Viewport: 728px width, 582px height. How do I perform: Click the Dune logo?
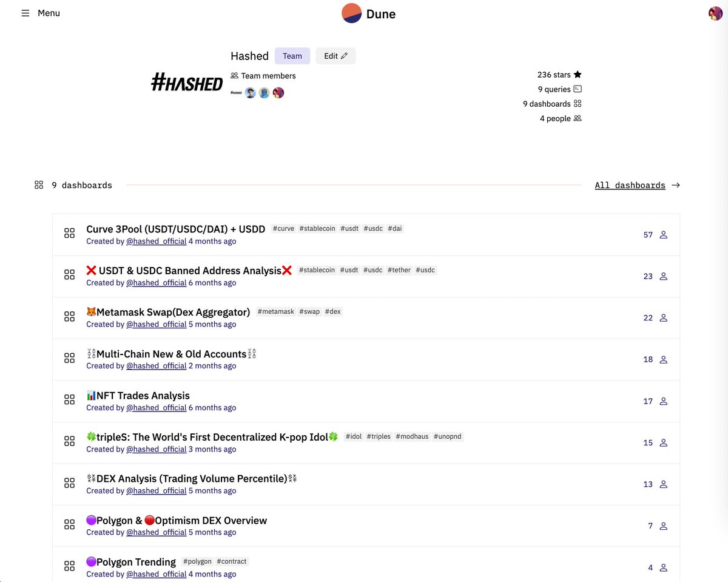click(x=369, y=13)
